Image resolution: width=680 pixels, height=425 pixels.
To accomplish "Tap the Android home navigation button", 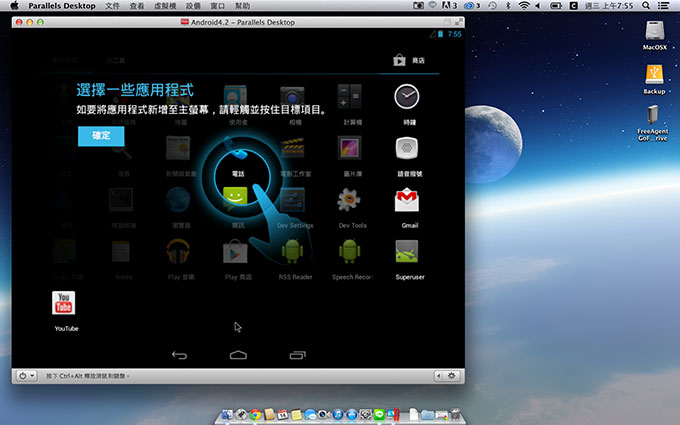I will tap(238, 355).
